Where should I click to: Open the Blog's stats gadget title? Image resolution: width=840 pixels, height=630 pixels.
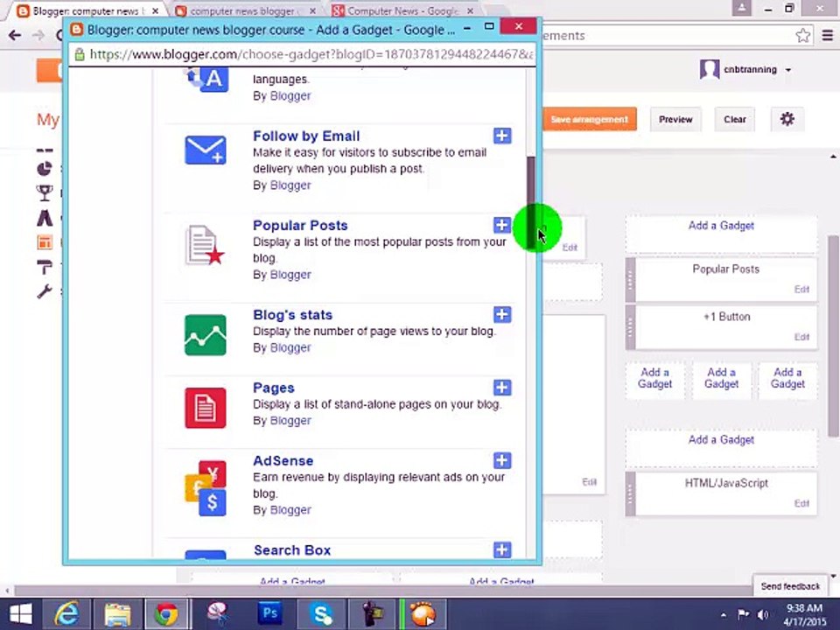coord(292,315)
